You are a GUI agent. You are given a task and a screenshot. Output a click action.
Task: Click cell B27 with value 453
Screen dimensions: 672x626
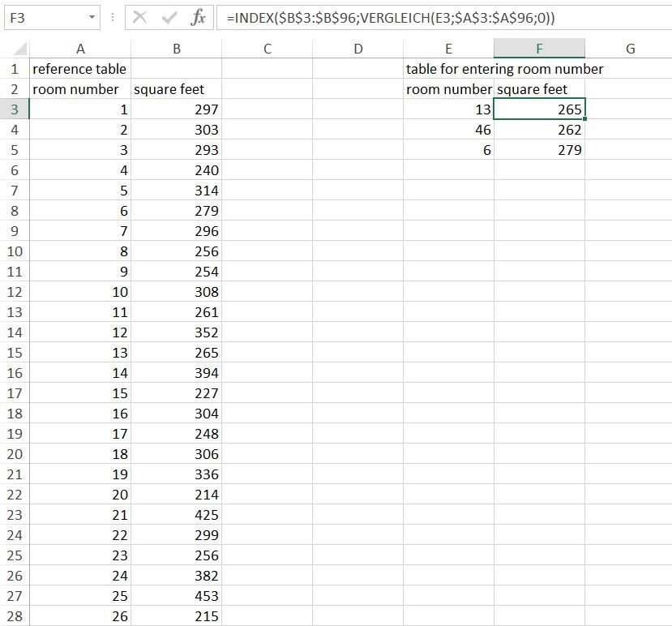(176, 596)
